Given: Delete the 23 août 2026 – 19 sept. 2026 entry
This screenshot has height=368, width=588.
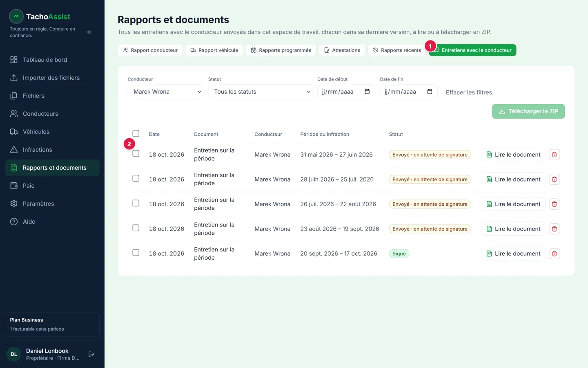Looking at the screenshot, I should [555, 229].
